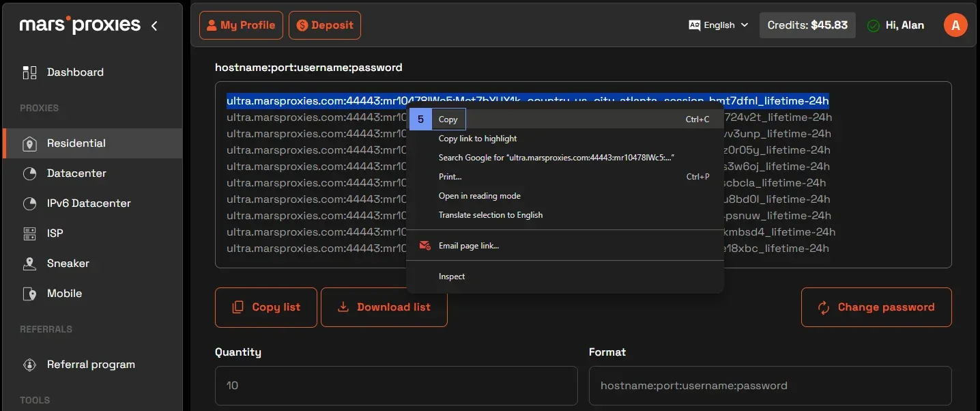Click the ISP server icon
980x411 pixels.
(x=29, y=233)
